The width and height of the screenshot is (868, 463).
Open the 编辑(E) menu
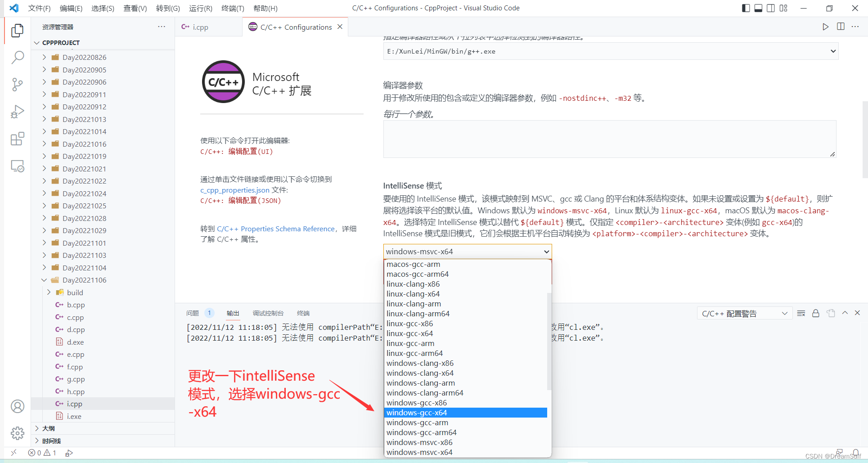click(x=71, y=8)
